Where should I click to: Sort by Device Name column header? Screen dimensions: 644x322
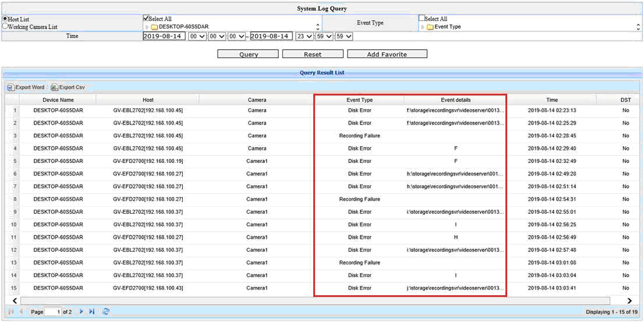pos(58,100)
